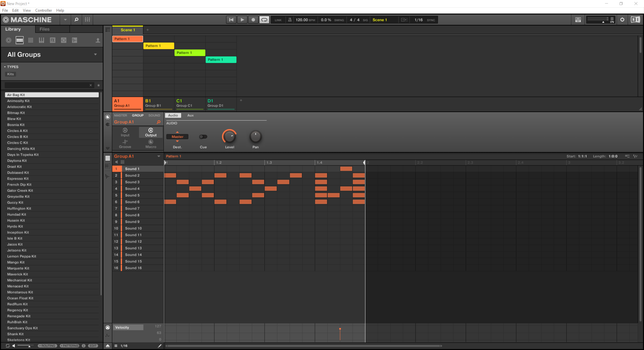Click the +PATTERNS button
This screenshot has height=350, width=644.
69,346
